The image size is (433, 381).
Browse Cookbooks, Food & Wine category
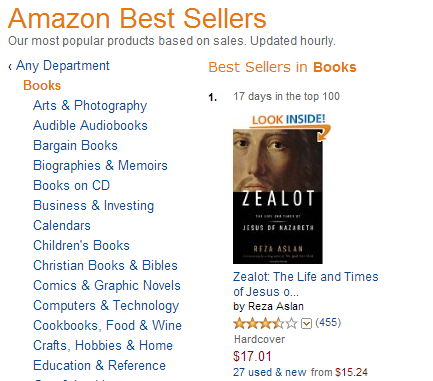107,326
